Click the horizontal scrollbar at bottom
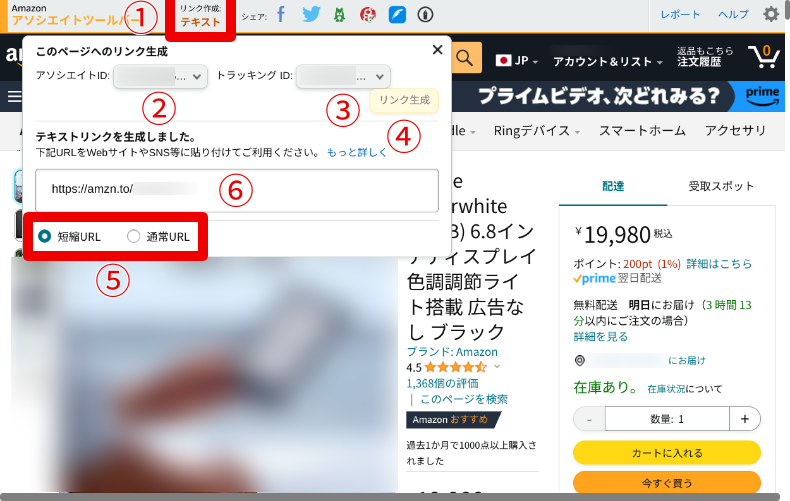Image resolution: width=790 pixels, height=501 pixels. tap(390, 497)
